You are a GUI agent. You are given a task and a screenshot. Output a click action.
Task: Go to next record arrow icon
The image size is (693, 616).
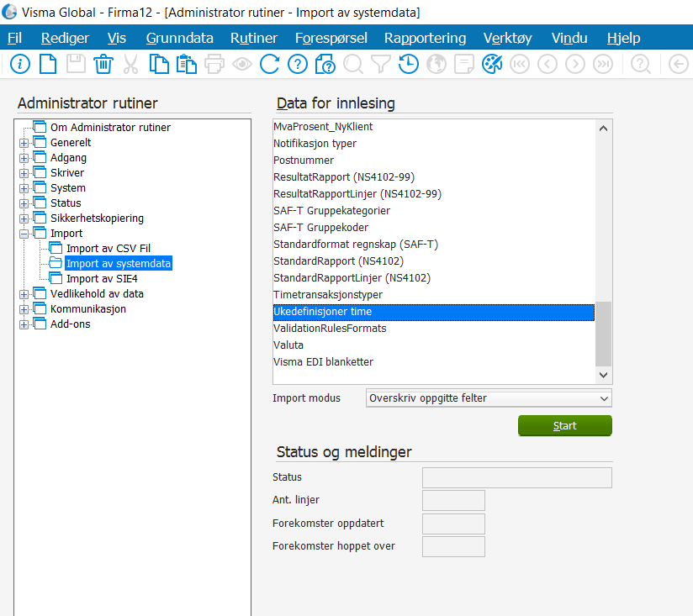pyautogui.click(x=575, y=64)
